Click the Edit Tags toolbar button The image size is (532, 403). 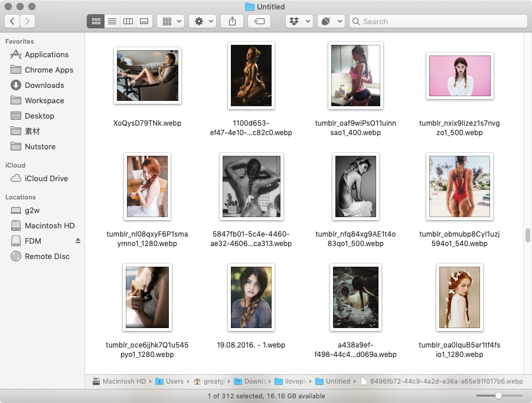259,21
